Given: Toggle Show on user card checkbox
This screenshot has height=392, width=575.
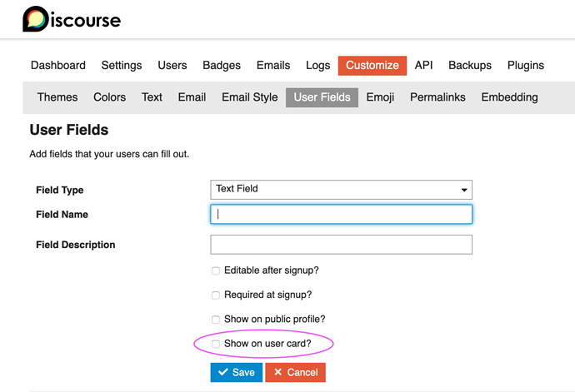Looking at the screenshot, I should coord(216,344).
